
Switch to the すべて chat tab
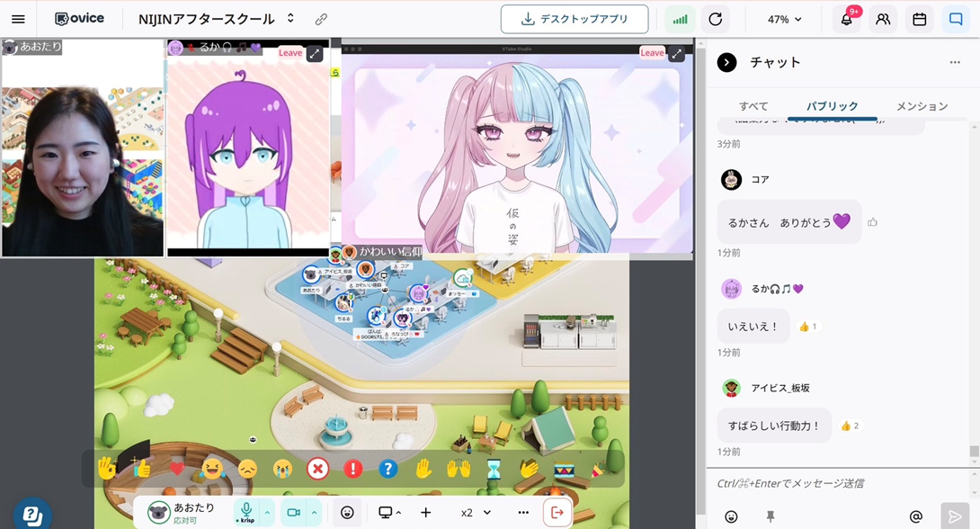(x=753, y=106)
